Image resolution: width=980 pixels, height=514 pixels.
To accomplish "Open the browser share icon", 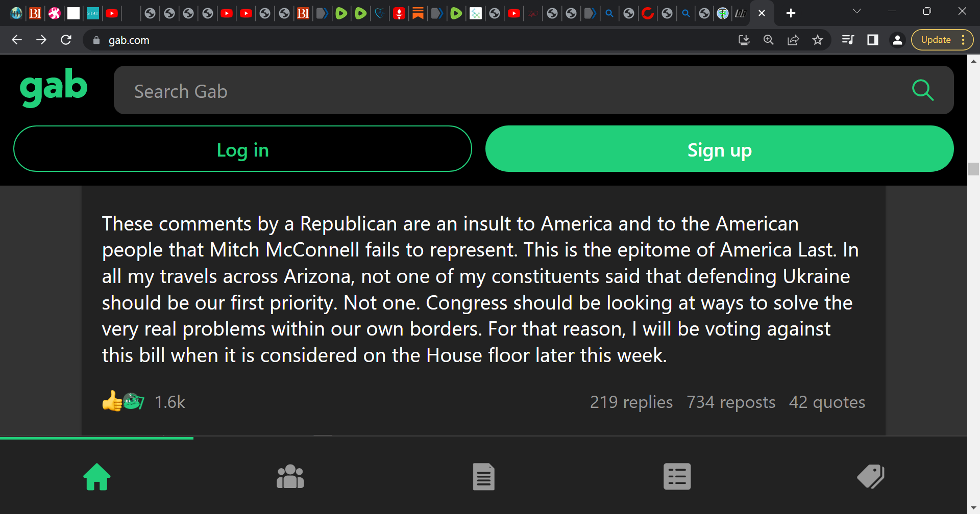I will click(x=793, y=40).
